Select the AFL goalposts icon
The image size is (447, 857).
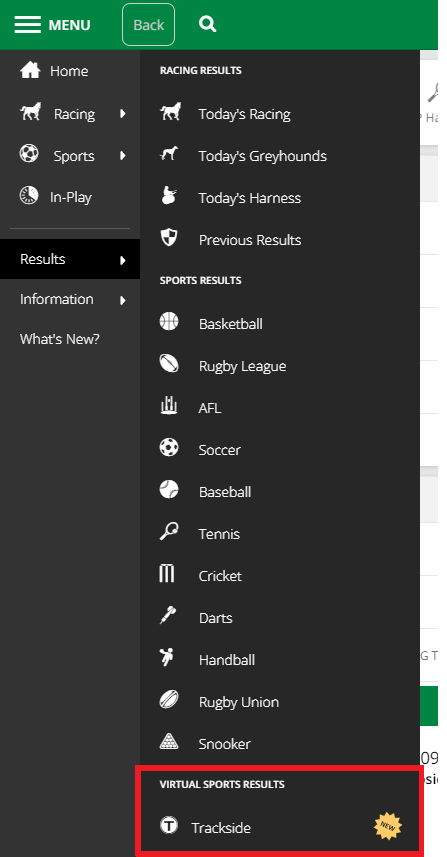(169, 406)
